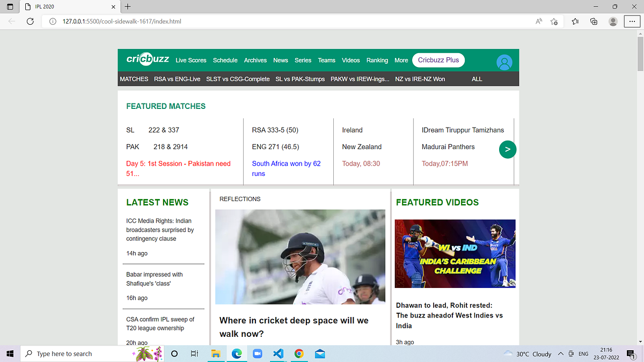
Task: Click the browser profile icon
Action: (x=613, y=21)
